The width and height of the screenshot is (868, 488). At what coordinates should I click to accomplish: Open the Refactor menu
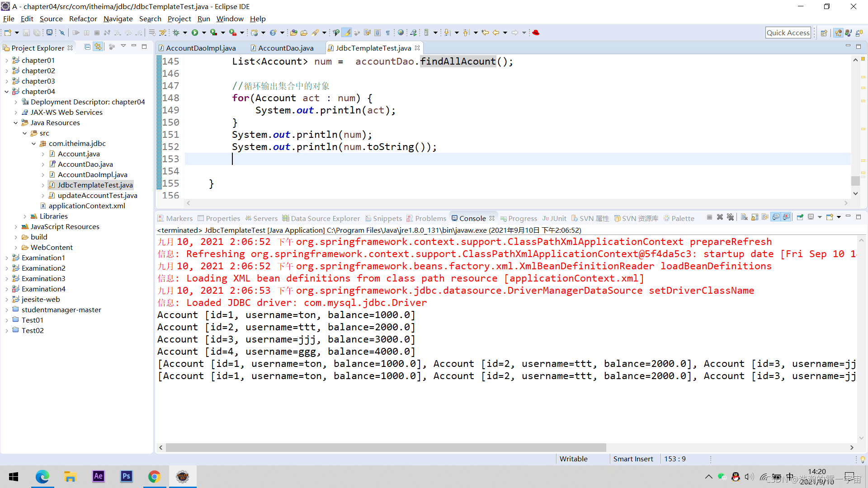coord(83,19)
